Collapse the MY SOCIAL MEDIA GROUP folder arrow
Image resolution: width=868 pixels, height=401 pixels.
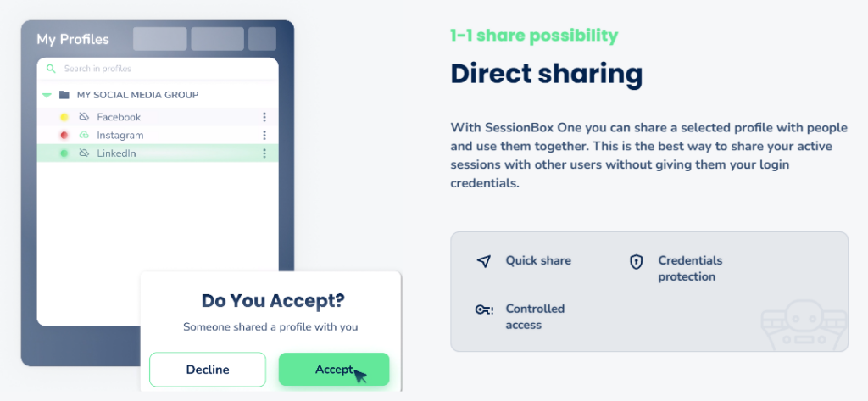[47, 95]
